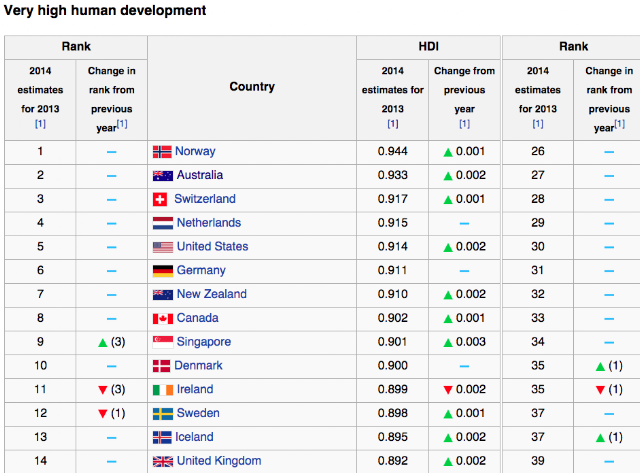This screenshot has height=473, width=640.
Task: Select Norway's HDI value 0.944
Action: tap(393, 151)
